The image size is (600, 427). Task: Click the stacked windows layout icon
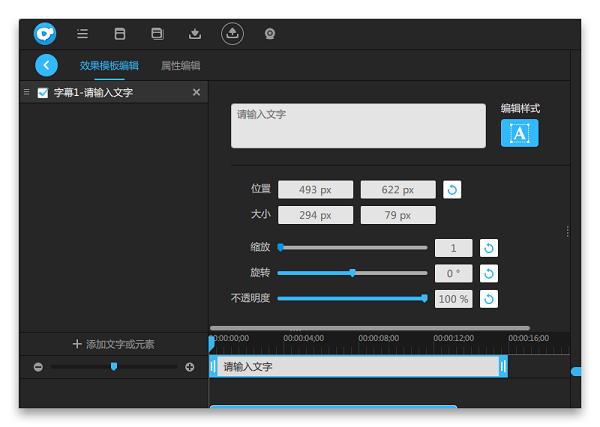[x=157, y=33]
